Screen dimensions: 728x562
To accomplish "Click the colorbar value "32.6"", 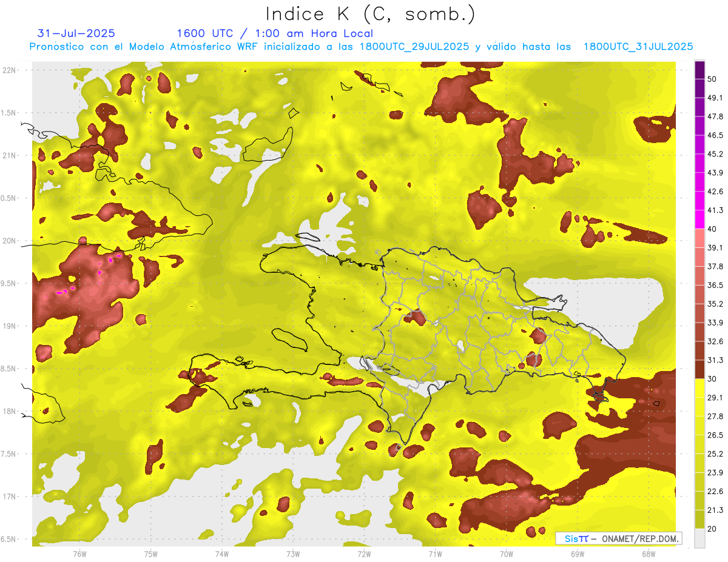I will tap(715, 341).
